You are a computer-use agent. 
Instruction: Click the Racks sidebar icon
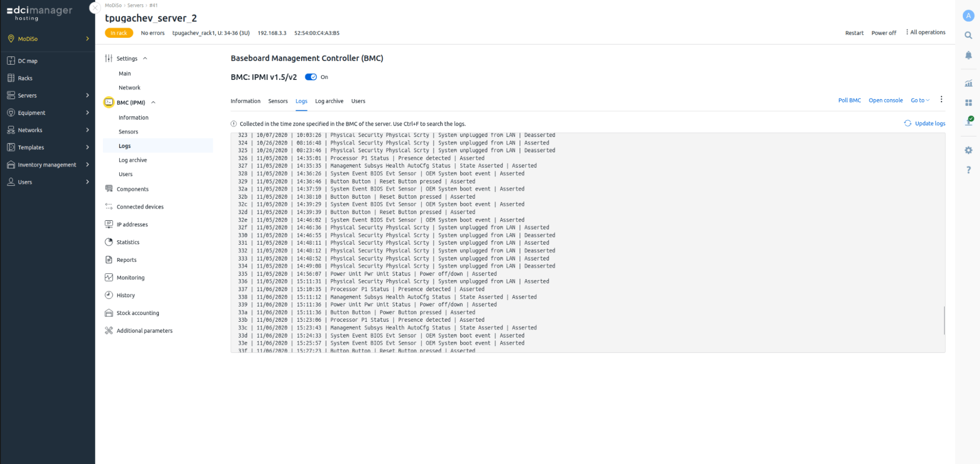click(x=11, y=78)
